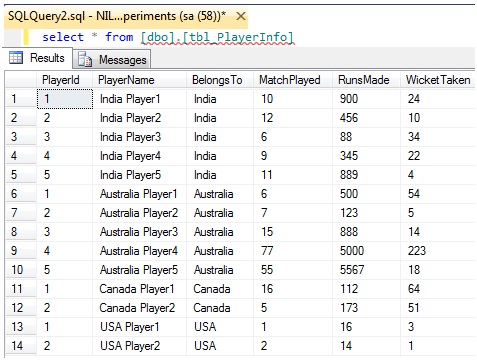This screenshot has width=477, height=361.
Task: Select row header 6
Action: point(21,194)
